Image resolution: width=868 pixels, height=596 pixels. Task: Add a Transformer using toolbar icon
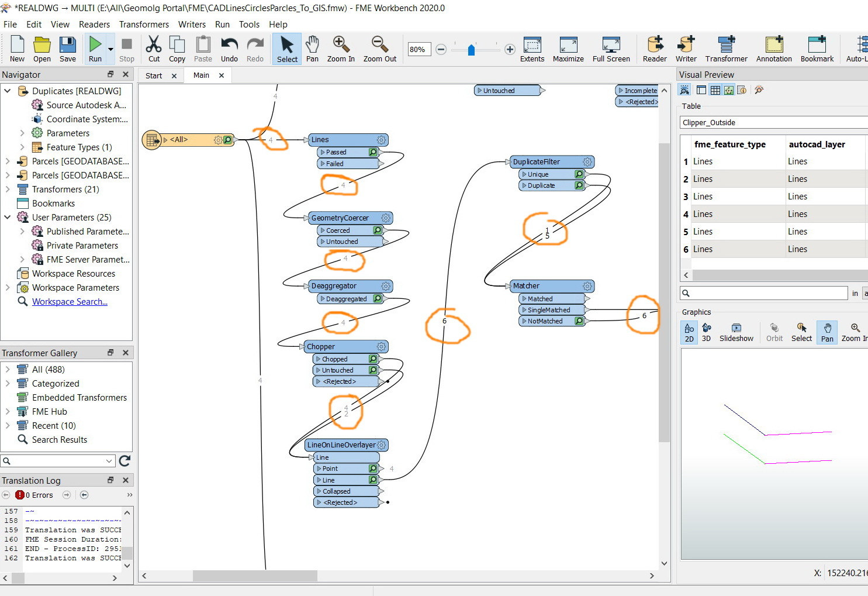click(x=726, y=49)
